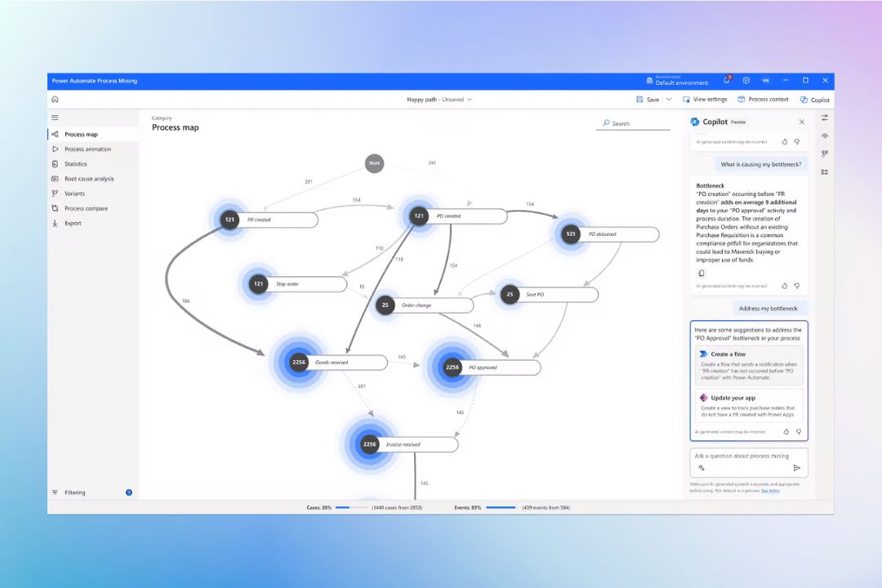This screenshot has width=882, height=588.
Task: Toggle the eye icon on the right rail
Action: click(825, 136)
